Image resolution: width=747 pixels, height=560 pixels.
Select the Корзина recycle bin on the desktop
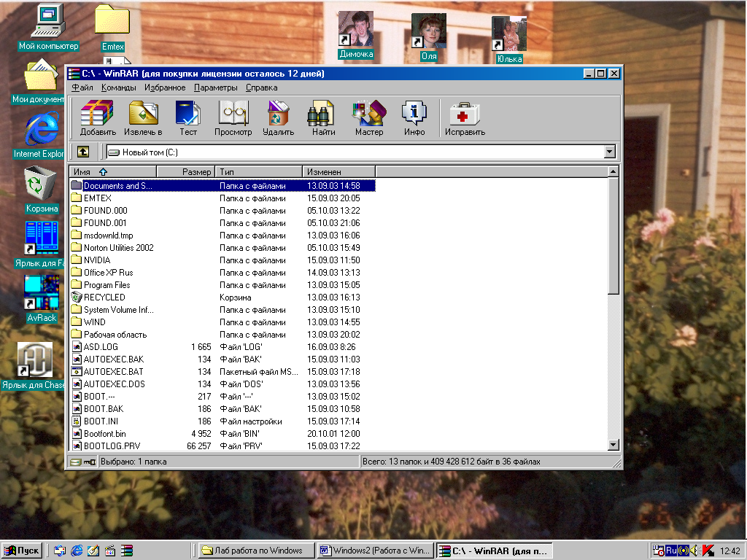point(42,189)
